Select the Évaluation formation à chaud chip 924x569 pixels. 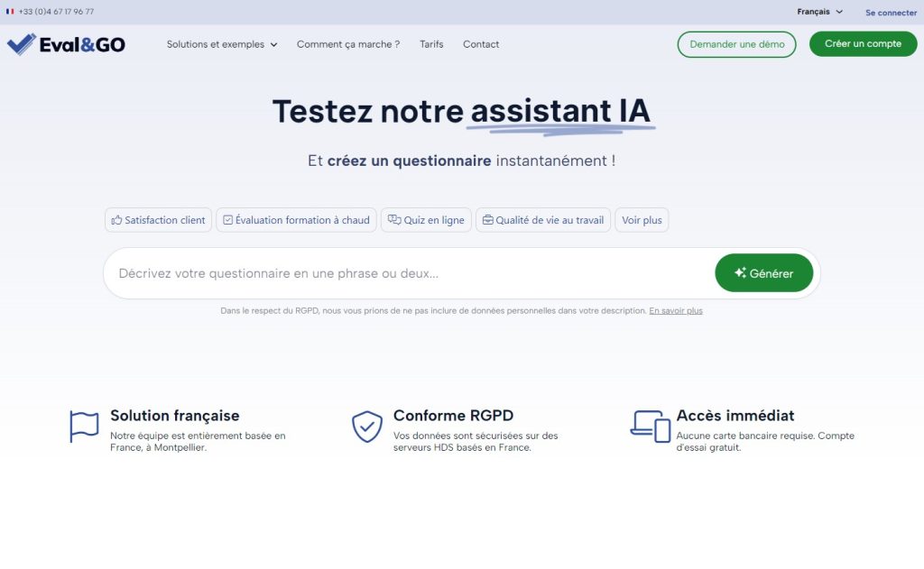click(x=296, y=220)
